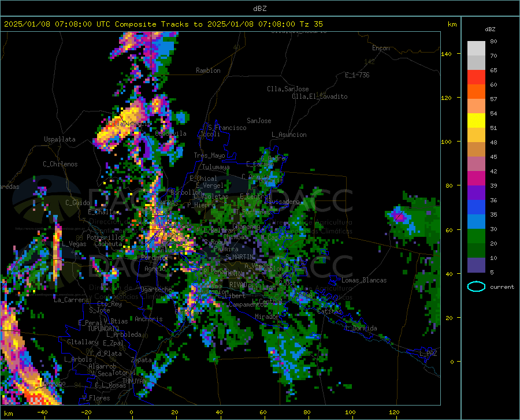Click the 'Lomas_Blancas' map label
This screenshot has width=520, height=420.
(x=364, y=280)
